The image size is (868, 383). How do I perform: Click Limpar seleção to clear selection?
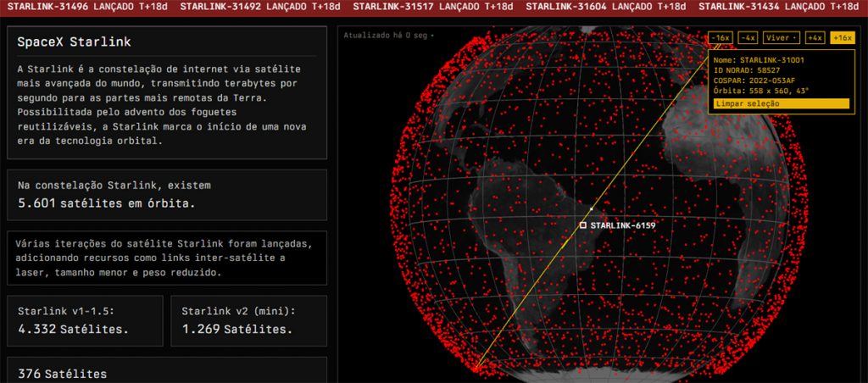tap(781, 103)
